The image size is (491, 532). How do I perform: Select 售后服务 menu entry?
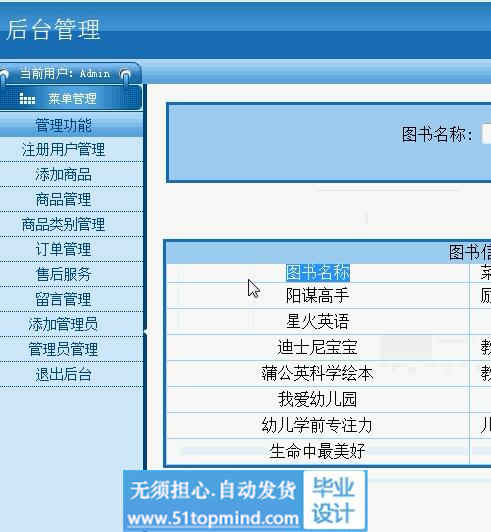point(63,274)
